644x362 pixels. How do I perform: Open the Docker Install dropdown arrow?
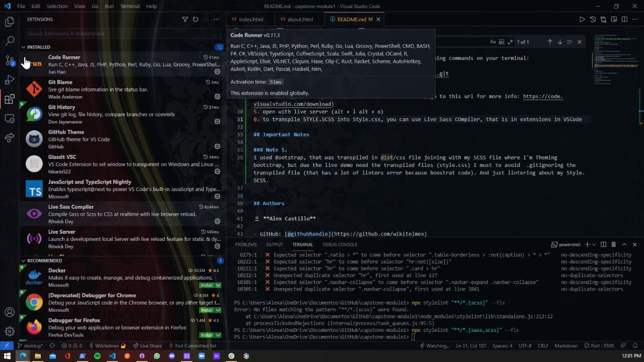point(218,285)
